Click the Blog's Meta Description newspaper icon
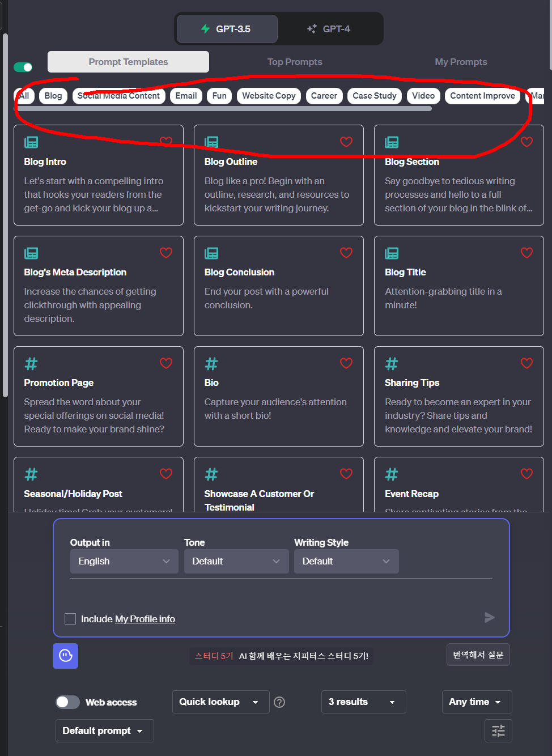 click(31, 253)
